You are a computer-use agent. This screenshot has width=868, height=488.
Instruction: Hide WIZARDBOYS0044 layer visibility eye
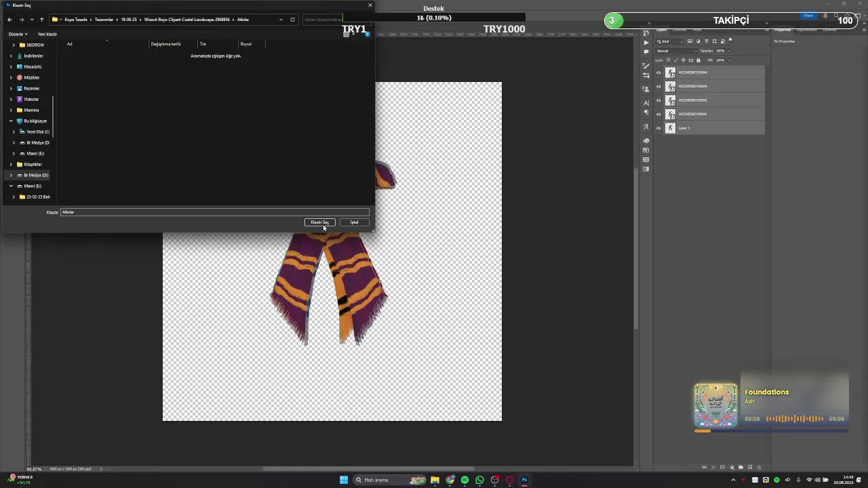[x=658, y=73]
